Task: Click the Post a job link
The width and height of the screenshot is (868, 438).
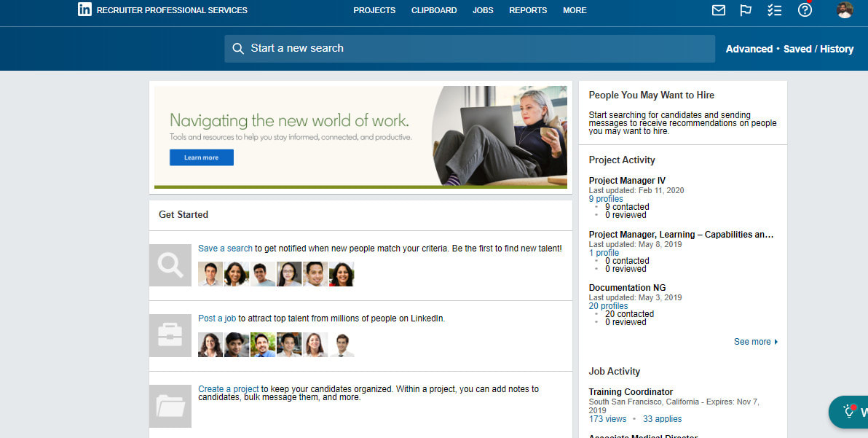Action: tap(217, 319)
